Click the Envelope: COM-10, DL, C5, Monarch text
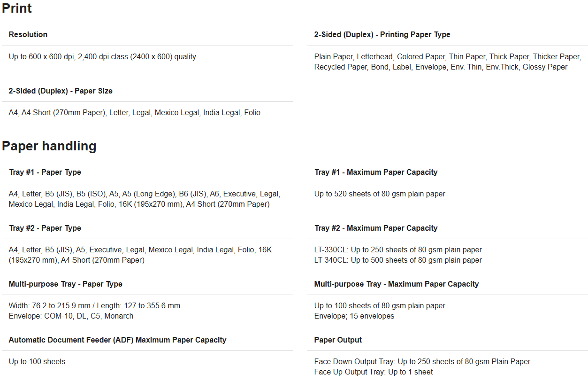The width and height of the screenshot is (588, 382). [x=71, y=316]
